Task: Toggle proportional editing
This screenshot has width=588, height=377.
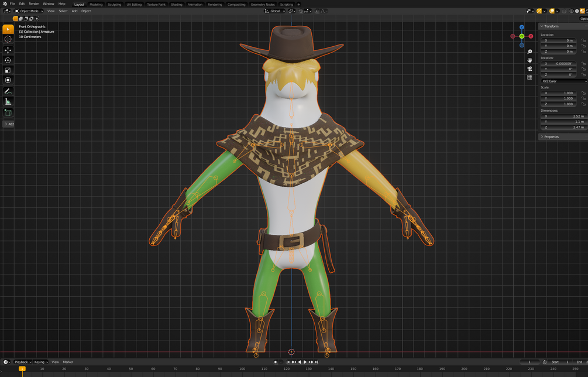Action: [x=317, y=11]
